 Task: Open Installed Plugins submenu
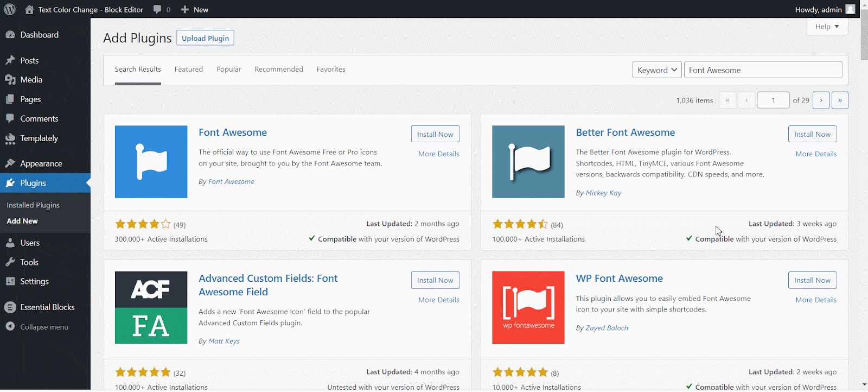point(33,205)
